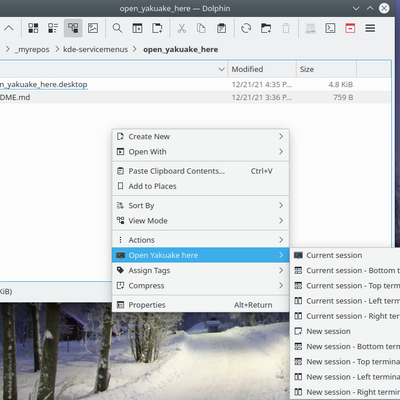Choose Paste Clipboard Contents
Viewport: 400px width, 400px height.
pyautogui.click(x=200, y=171)
